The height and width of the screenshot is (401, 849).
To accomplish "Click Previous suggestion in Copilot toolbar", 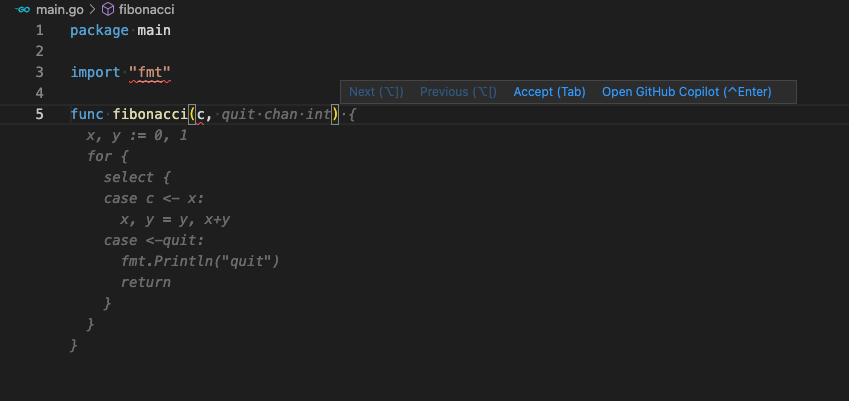I will (458, 92).
